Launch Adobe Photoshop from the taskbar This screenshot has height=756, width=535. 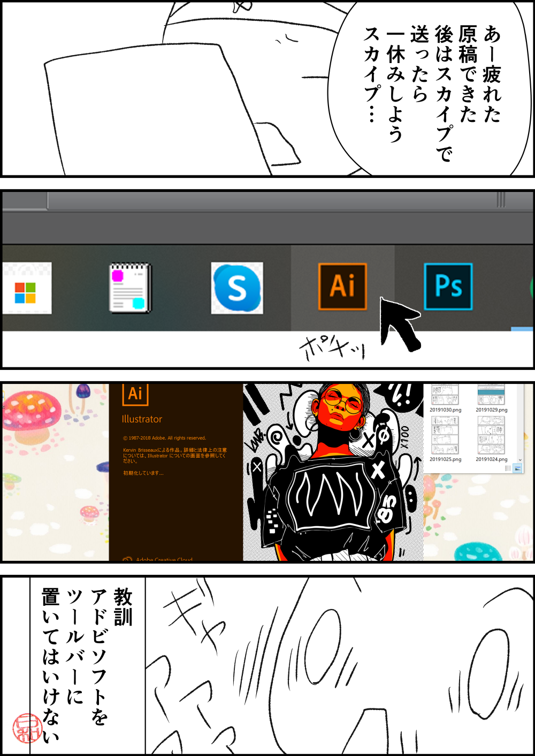[448, 287]
